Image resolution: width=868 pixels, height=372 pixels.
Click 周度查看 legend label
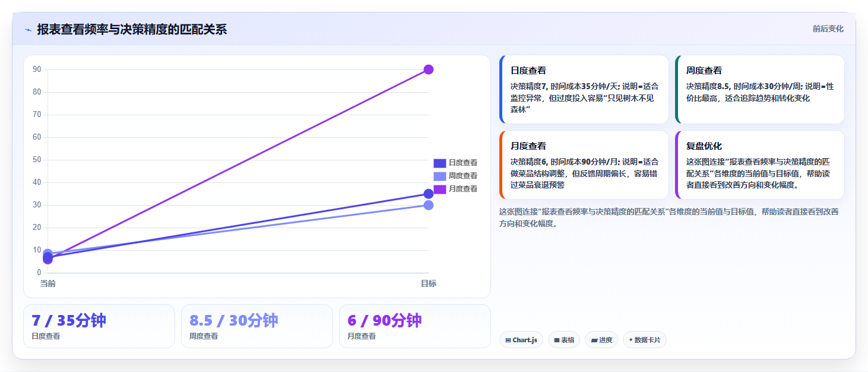[x=463, y=176]
